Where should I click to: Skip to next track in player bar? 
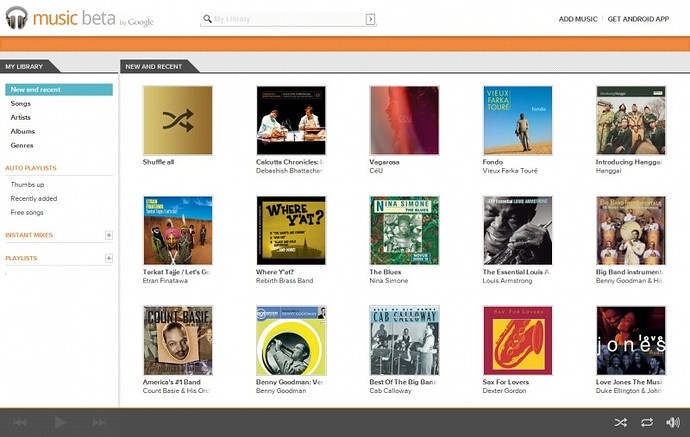(99, 422)
